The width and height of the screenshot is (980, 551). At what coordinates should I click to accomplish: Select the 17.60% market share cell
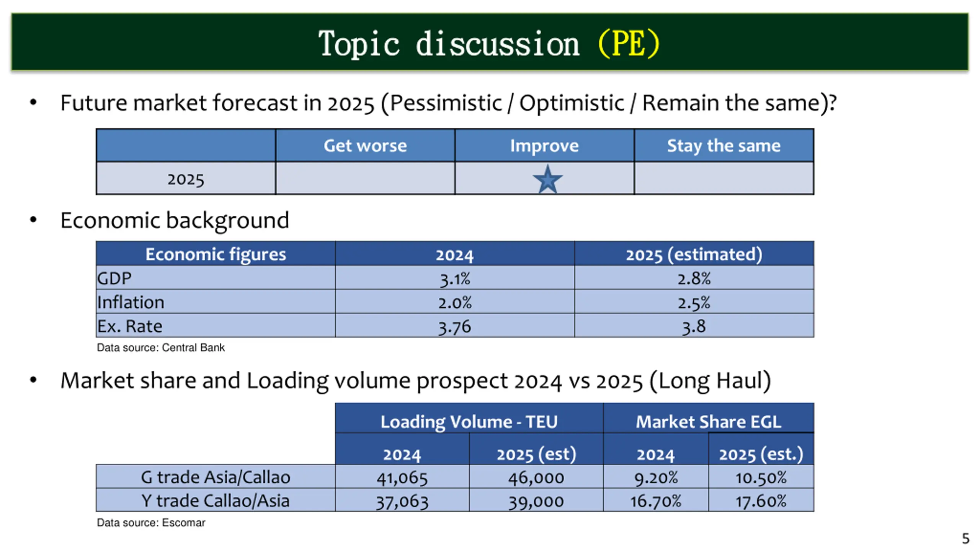pos(761,500)
